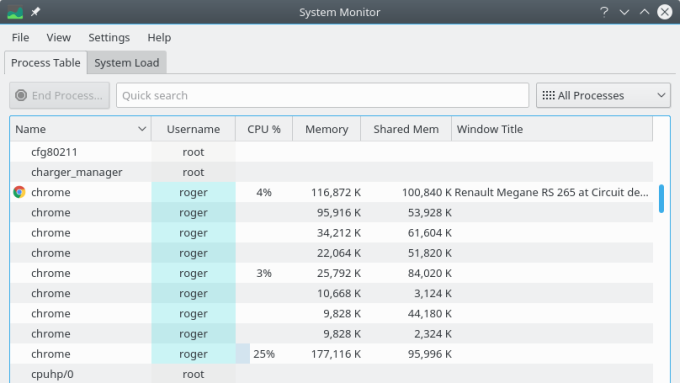
Task: Click the 61,604 K shared memory value
Action: [430, 232]
